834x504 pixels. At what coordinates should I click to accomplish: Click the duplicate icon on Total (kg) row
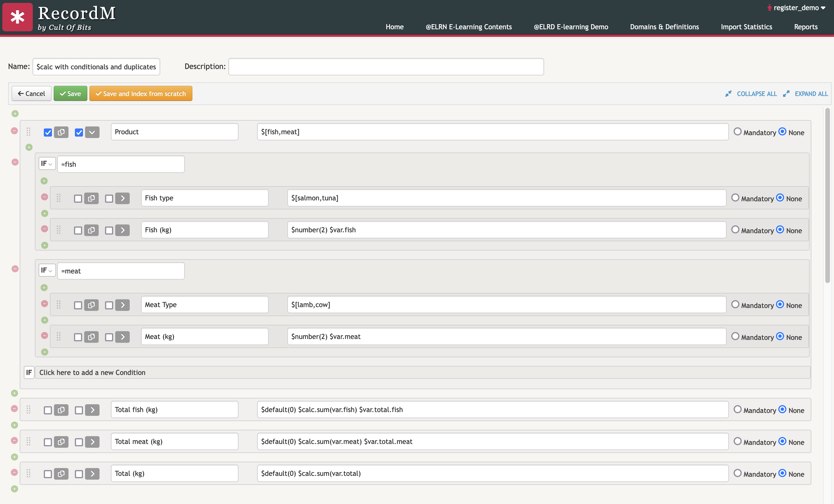(x=61, y=474)
